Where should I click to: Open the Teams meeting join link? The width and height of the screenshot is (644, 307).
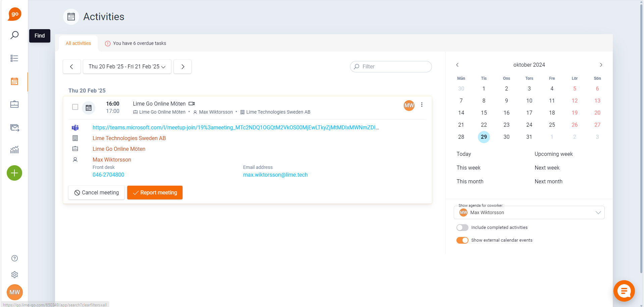[x=236, y=127]
